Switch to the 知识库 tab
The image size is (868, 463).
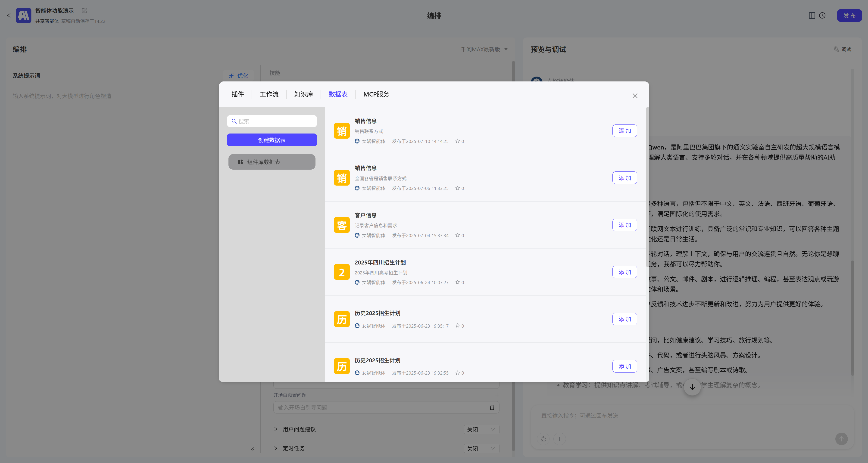point(303,94)
